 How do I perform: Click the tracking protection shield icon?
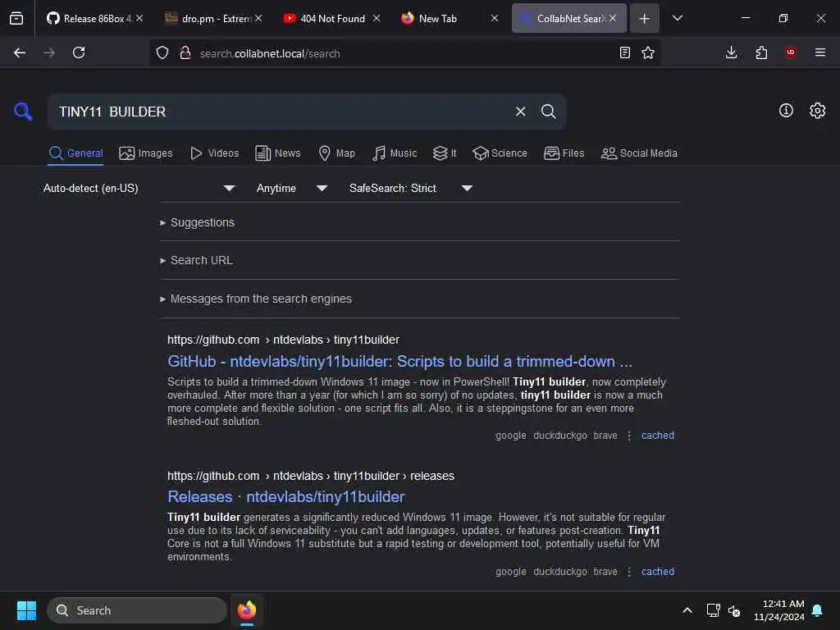coord(162,52)
